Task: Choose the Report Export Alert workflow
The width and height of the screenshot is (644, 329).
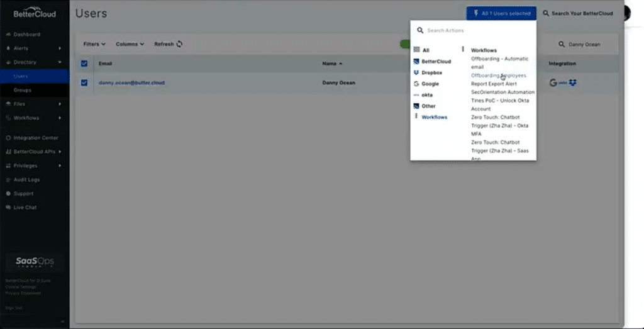Action: coord(494,84)
